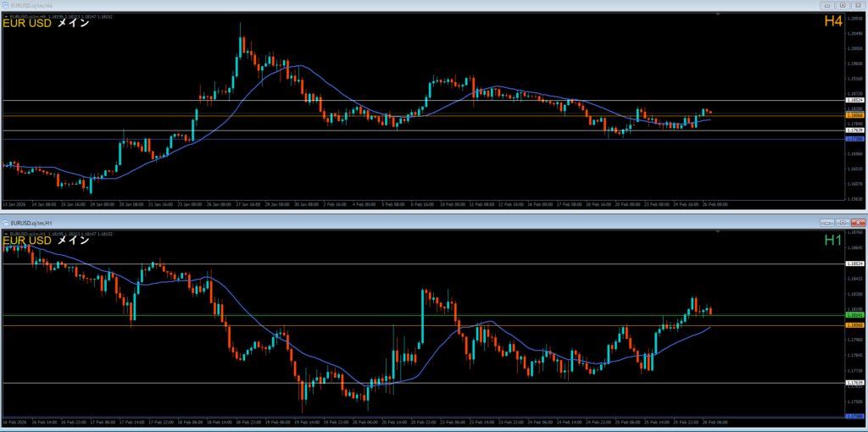Click the EURUSD H4 window title icon
The height and width of the screenshot is (432, 868).
[6, 5]
